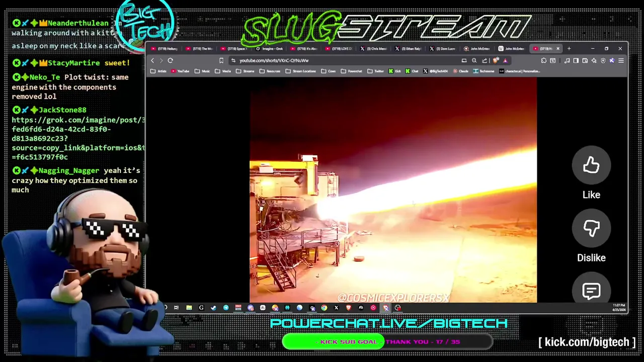Viewport: 644px width, 362px height.
Task: Click the zoom magnifier in address bar
Action: click(x=474, y=60)
